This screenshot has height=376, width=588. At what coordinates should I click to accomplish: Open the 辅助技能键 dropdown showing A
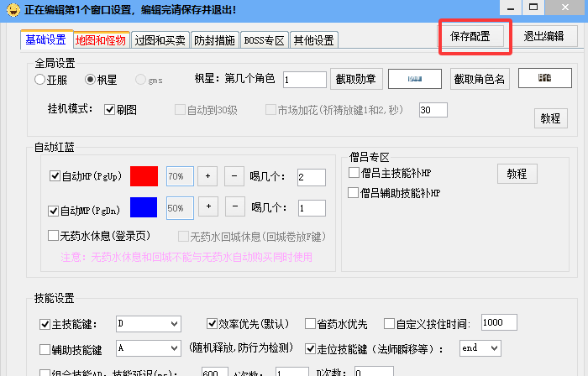149,347
